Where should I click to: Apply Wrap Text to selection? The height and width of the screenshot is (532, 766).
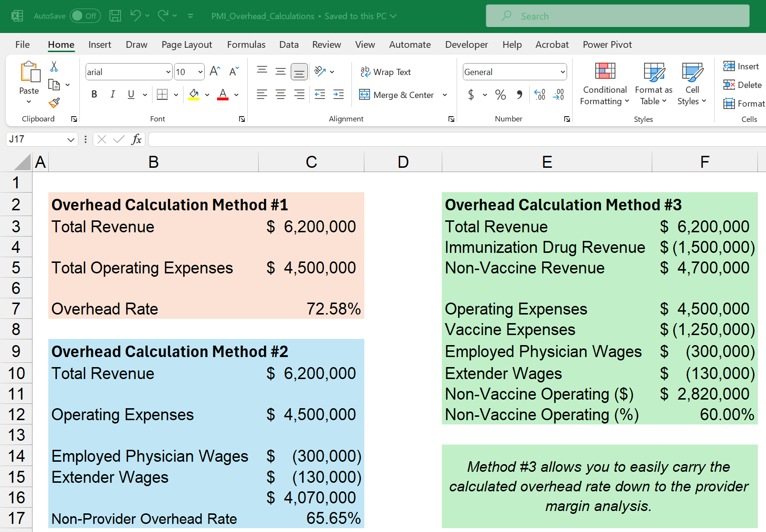(386, 72)
